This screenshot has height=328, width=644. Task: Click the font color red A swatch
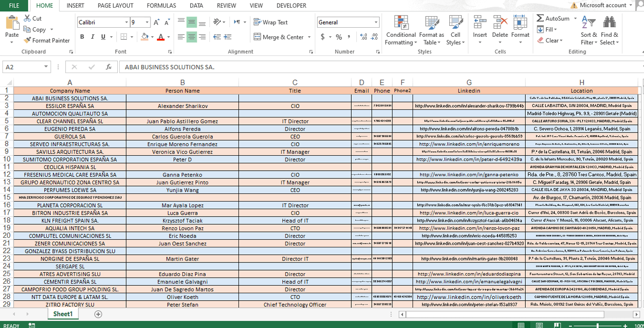[x=160, y=37]
